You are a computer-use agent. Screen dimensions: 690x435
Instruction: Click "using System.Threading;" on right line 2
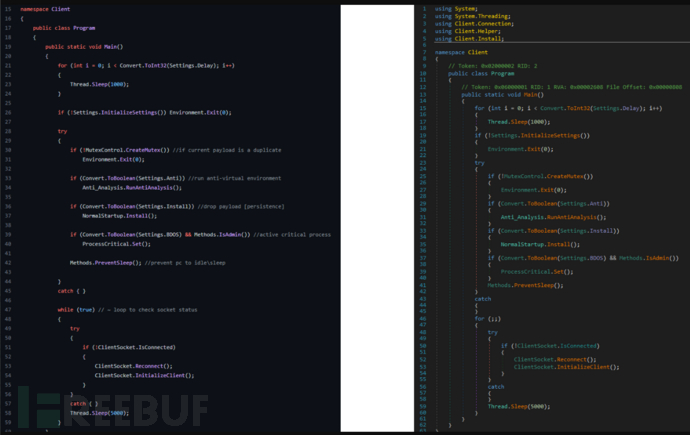[473, 16]
